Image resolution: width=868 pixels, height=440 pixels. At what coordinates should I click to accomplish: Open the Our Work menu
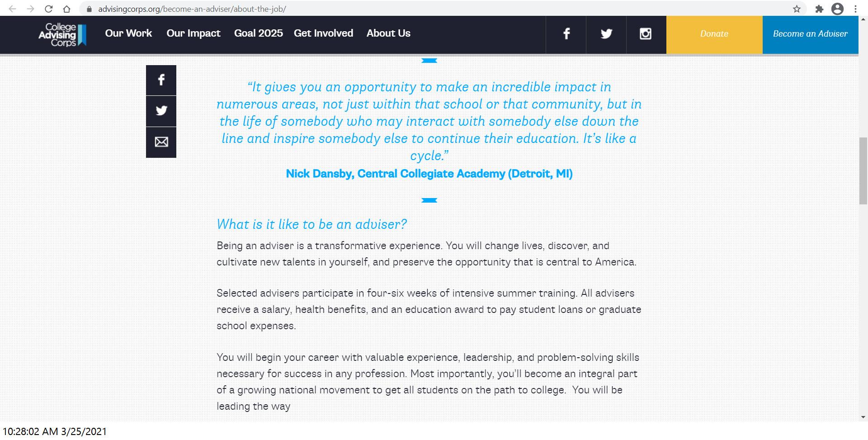[x=128, y=33]
